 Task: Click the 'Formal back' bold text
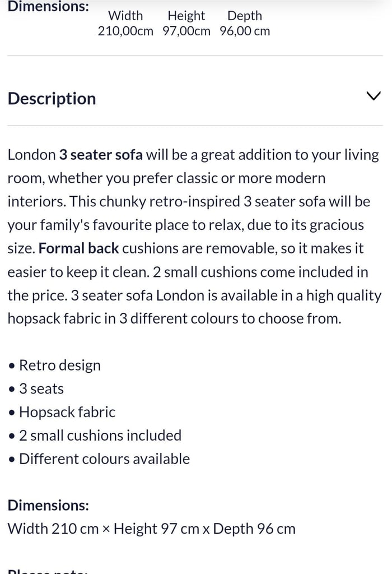point(79,248)
